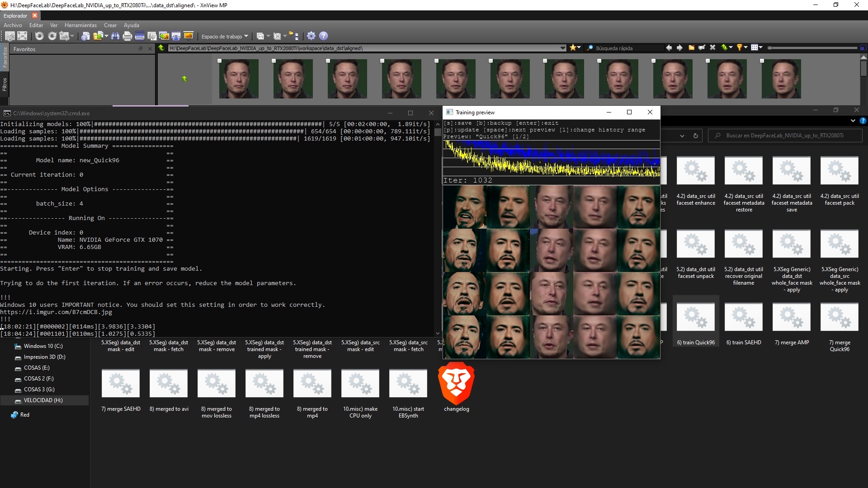Adjust the XnView thumbnail size slider
Image resolution: width=868 pixels, height=488 pixels.
tap(812, 48)
